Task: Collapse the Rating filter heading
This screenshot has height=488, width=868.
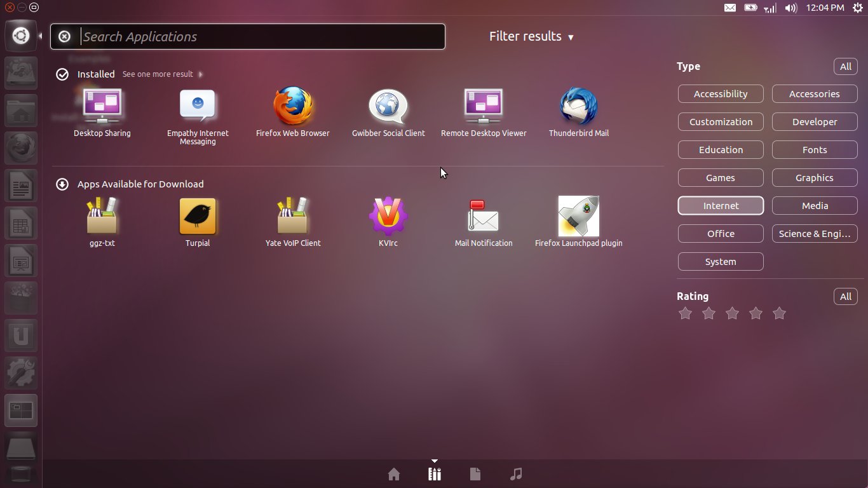Action: pos(693,296)
